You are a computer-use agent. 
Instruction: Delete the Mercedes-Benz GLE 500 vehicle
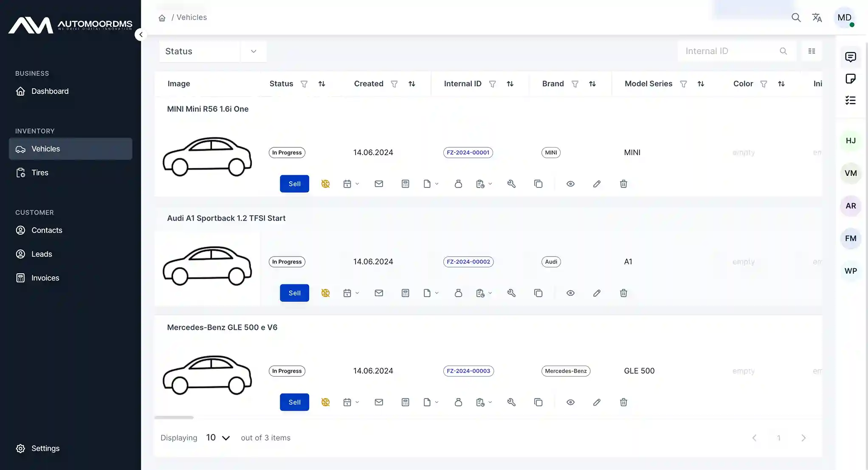point(623,402)
